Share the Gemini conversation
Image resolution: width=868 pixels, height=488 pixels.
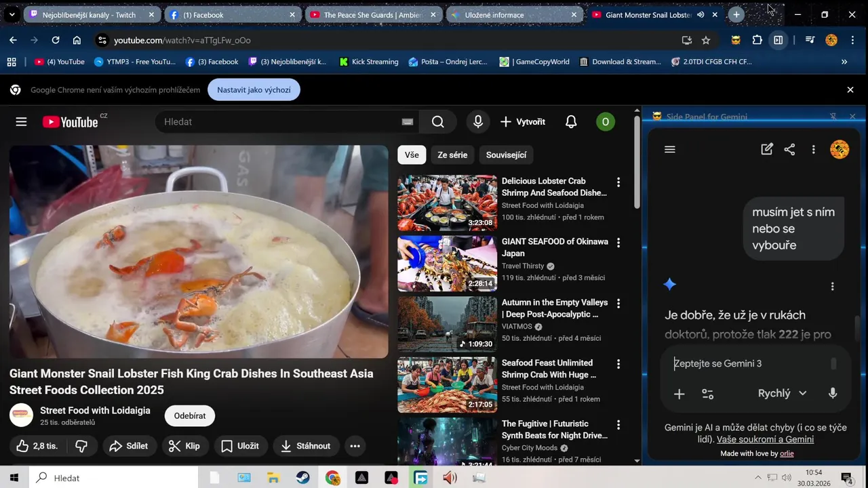click(x=789, y=150)
